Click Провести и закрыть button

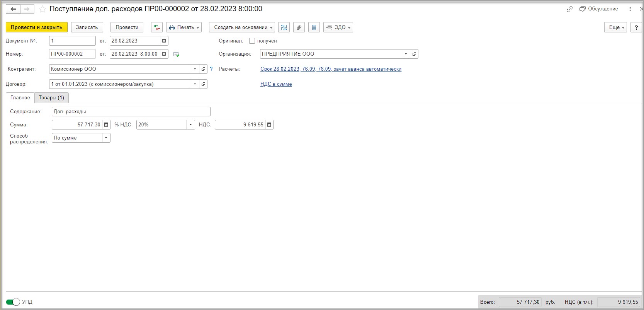(37, 27)
